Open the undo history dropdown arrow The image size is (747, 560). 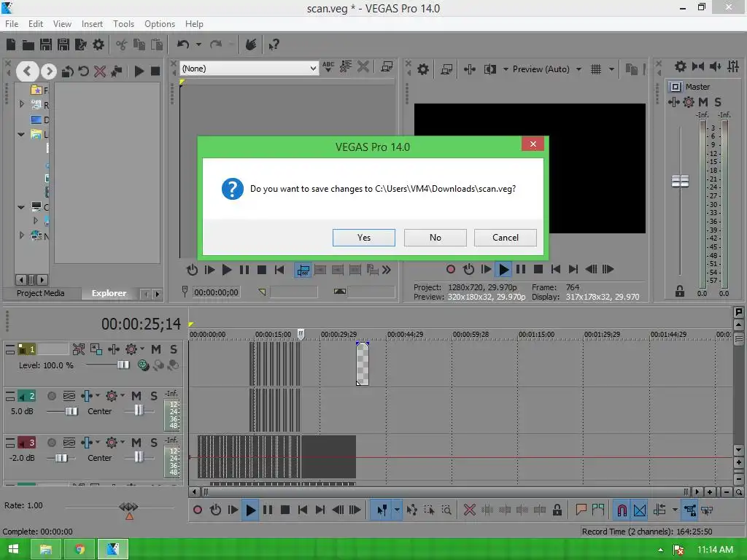click(198, 44)
